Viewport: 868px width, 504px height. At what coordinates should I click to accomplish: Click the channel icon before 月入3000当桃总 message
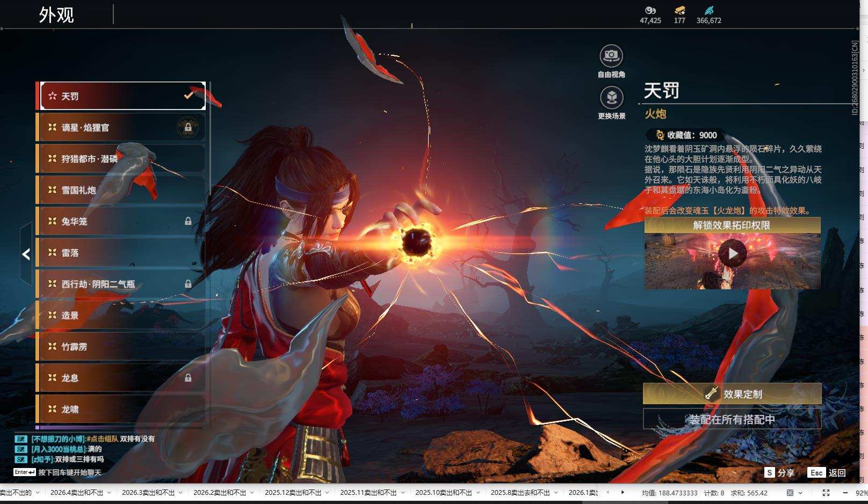21,449
